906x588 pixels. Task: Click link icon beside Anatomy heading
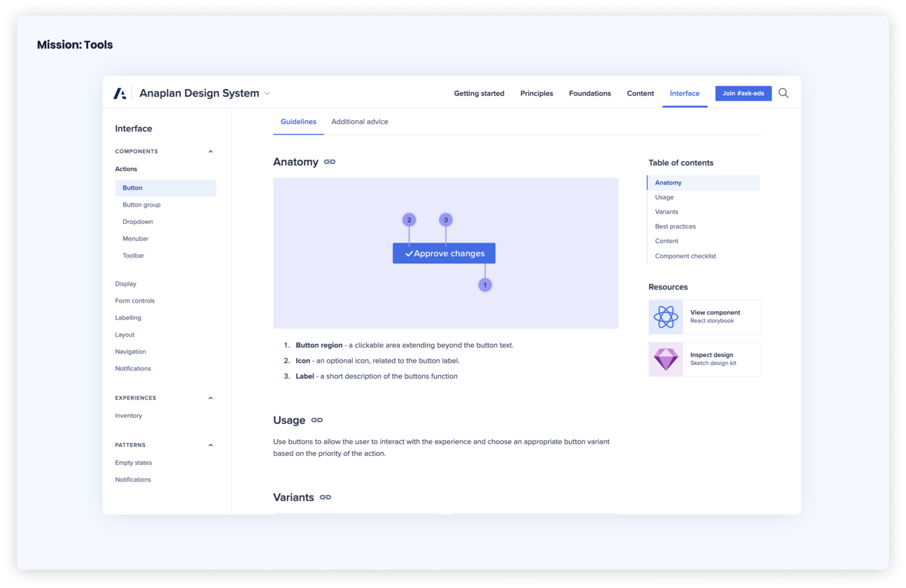coord(330,162)
